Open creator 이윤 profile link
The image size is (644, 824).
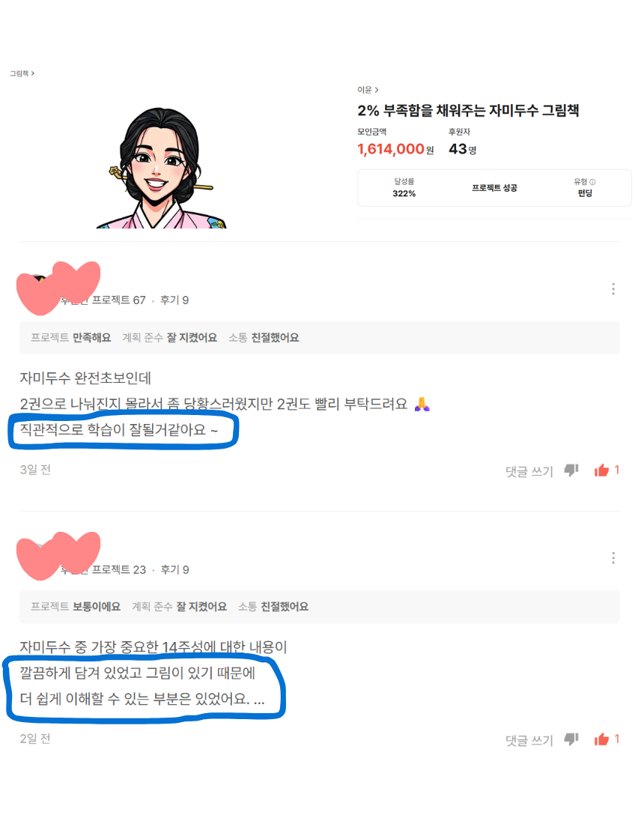[368, 90]
